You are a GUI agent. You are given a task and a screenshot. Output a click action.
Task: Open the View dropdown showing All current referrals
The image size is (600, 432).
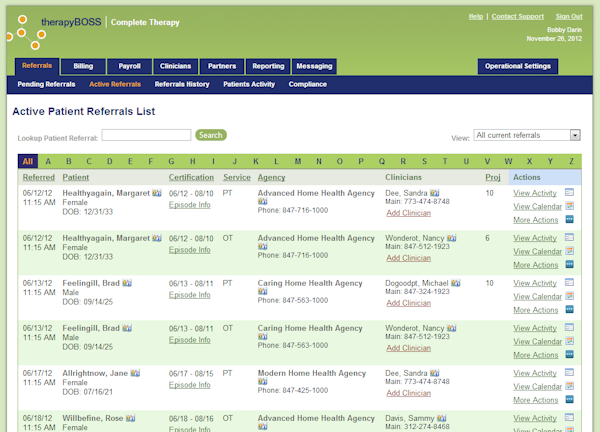527,135
